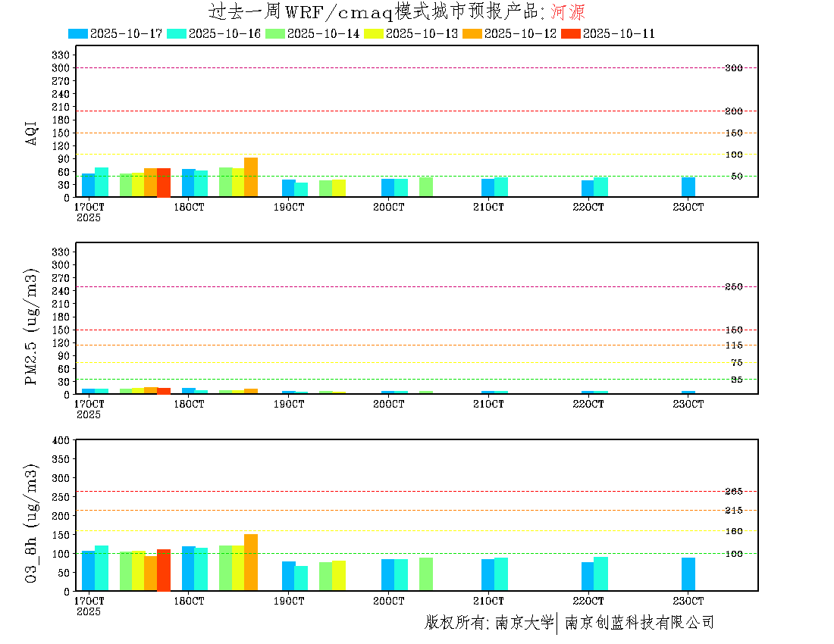Image resolution: width=834 pixels, height=644 pixels.
Task: Select the orange 2025-10-12 legend swatch
Action: 472,33
